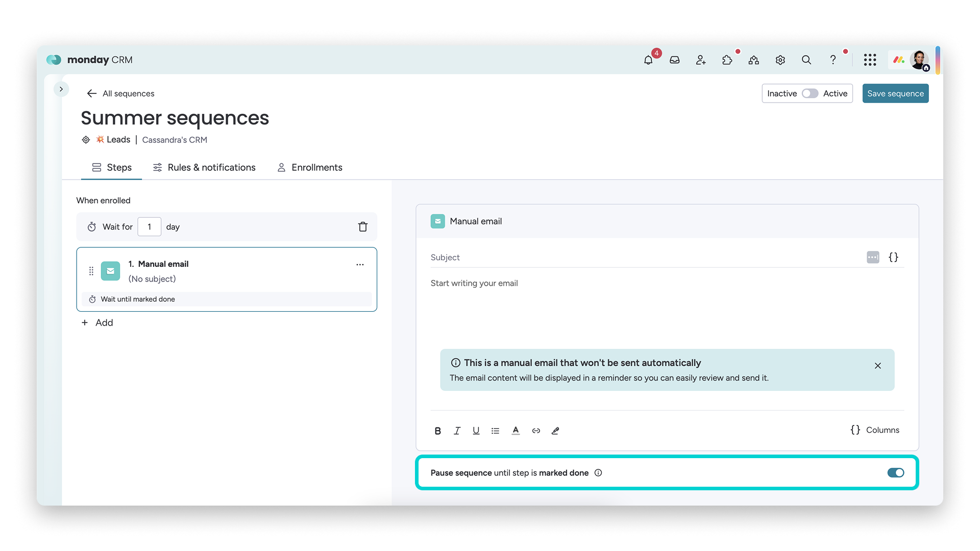Click the signature pen icon
The width and height of the screenshot is (980, 551).
pos(555,431)
